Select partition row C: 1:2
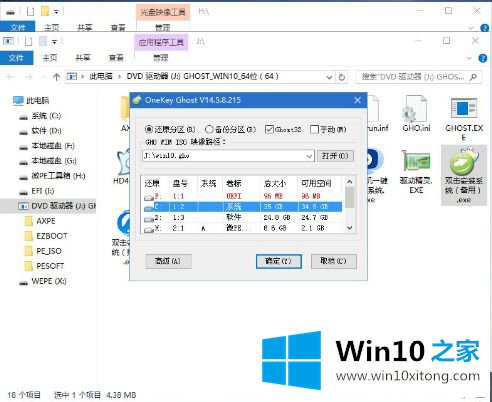The width and height of the screenshot is (492, 402). pyautogui.click(x=243, y=207)
